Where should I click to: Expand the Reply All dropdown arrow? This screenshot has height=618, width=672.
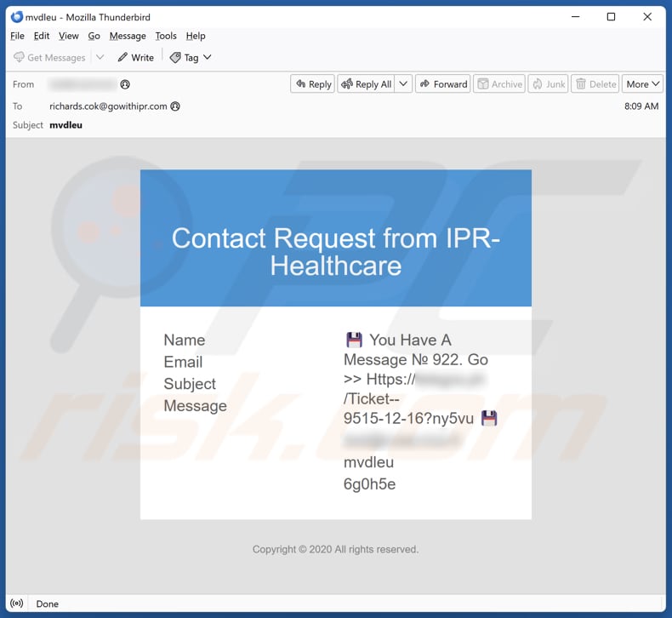[403, 84]
